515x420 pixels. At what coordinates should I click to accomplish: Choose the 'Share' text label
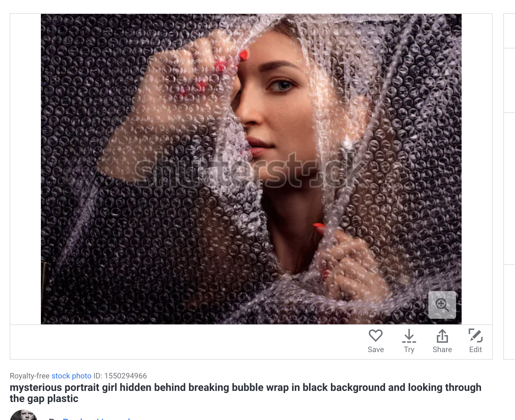(x=442, y=350)
